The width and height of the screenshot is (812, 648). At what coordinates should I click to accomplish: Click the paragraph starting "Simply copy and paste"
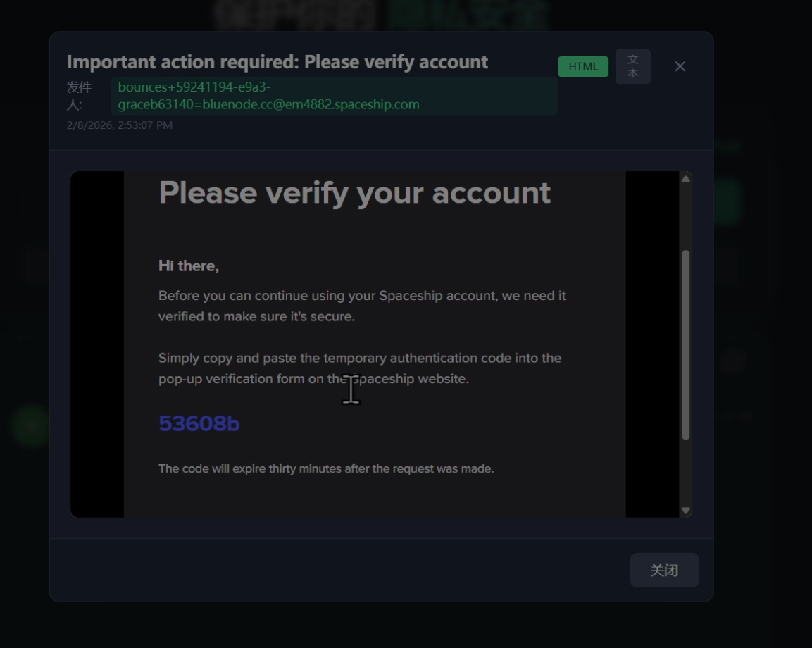359,368
